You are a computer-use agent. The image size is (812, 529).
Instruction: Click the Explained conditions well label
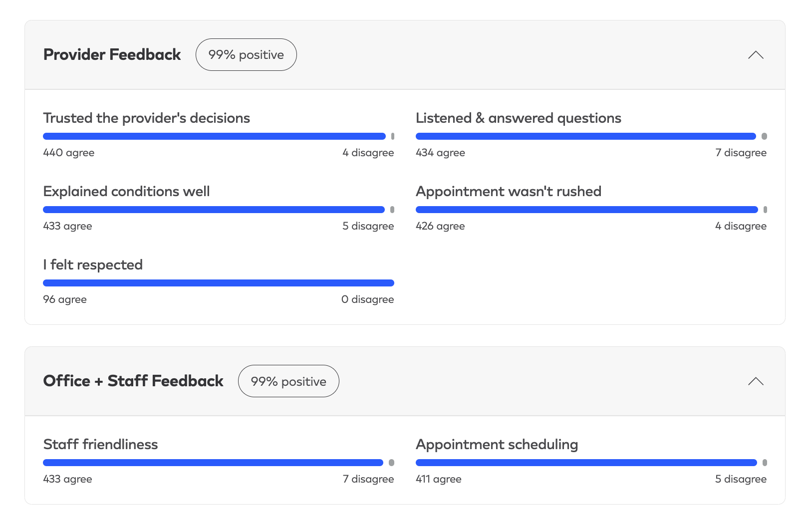[126, 192]
